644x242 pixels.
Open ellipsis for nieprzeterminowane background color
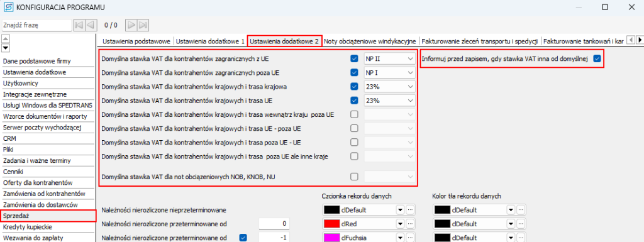point(521,210)
